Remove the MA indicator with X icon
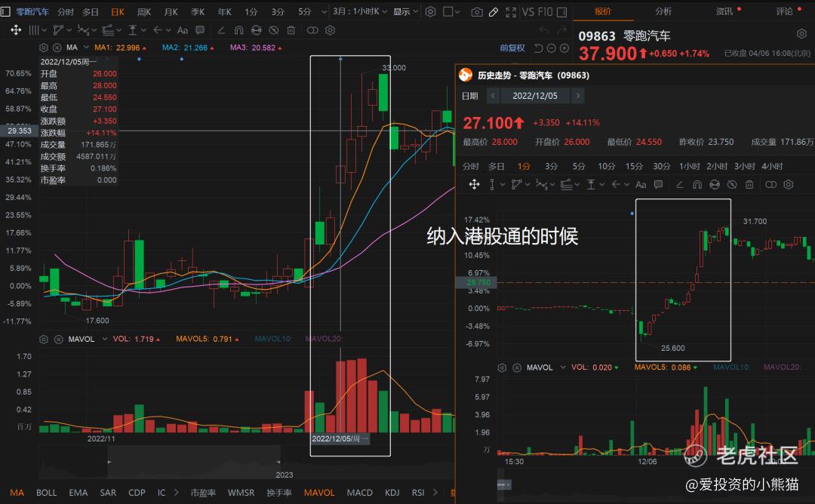The image size is (815, 504). click(57, 48)
